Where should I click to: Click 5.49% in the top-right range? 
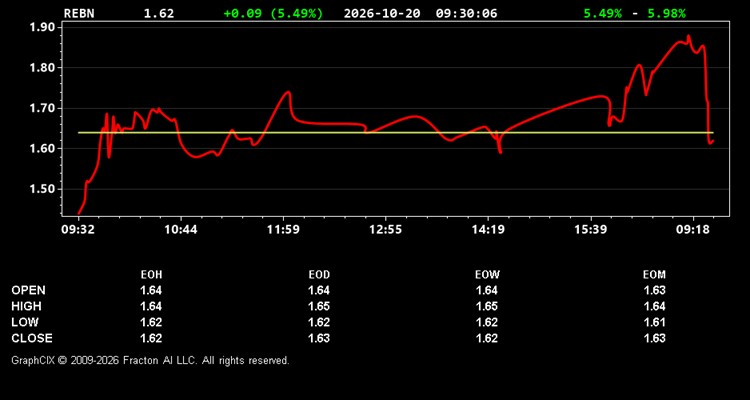pos(603,13)
